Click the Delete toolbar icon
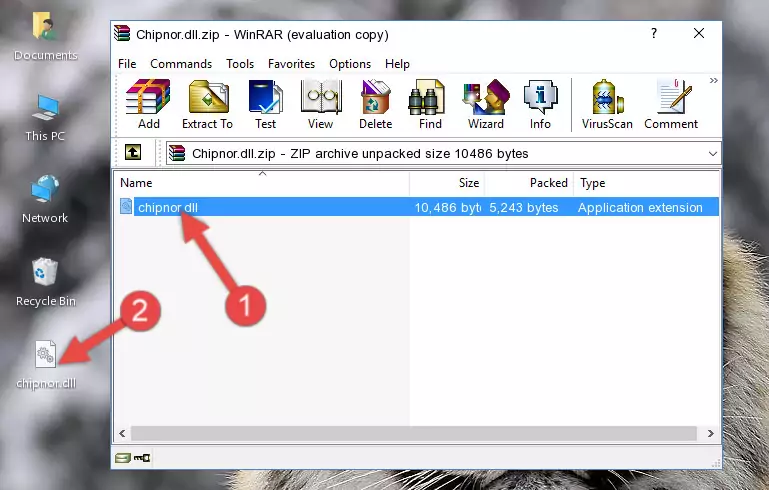This screenshot has width=769, height=490. [x=376, y=104]
